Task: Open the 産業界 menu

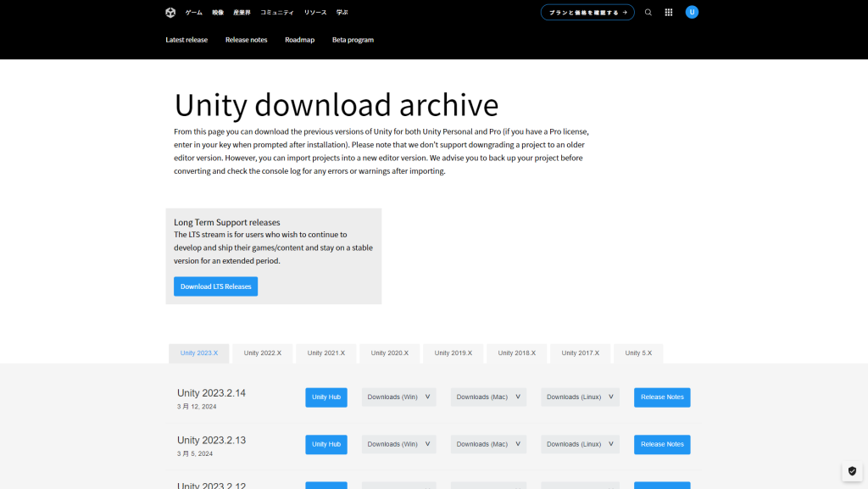Action: click(242, 12)
